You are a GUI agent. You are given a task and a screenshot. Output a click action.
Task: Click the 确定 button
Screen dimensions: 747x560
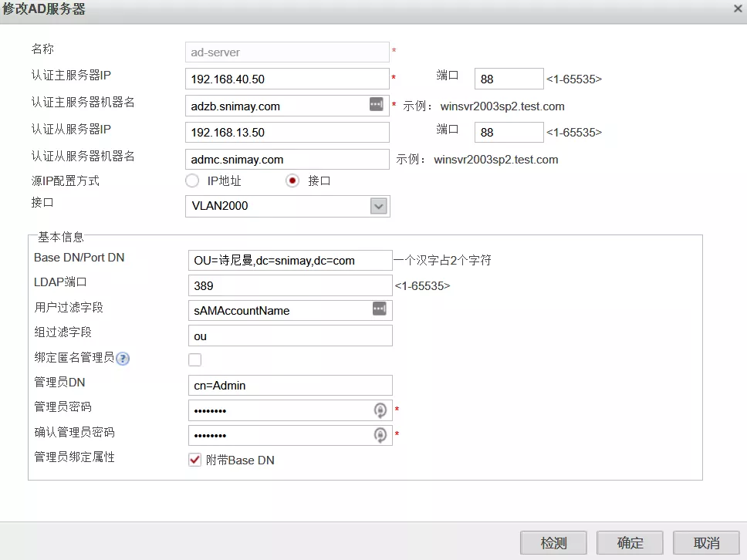click(630, 542)
